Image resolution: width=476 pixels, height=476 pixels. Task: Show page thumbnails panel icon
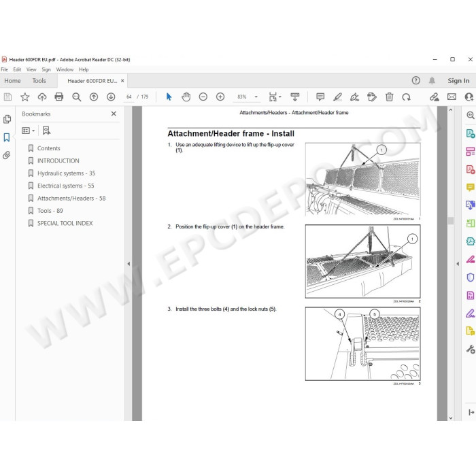[x=7, y=119]
